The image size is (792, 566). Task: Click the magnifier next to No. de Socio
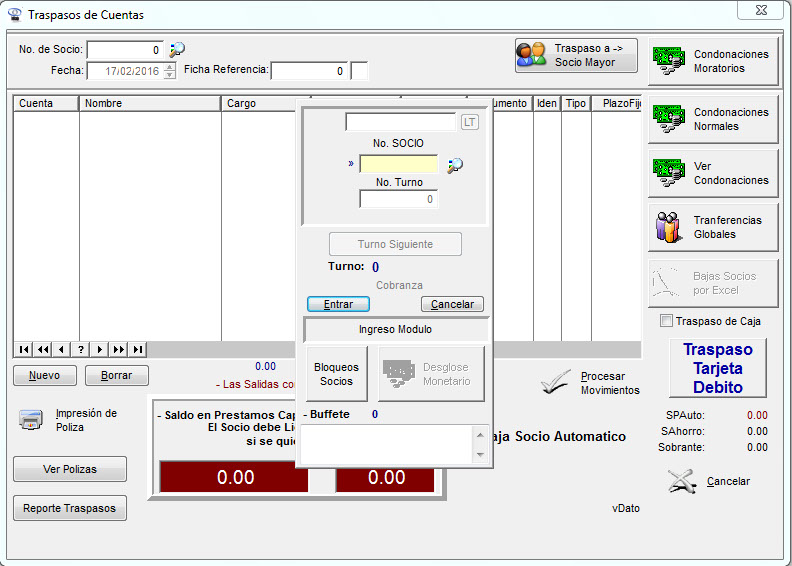178,49
